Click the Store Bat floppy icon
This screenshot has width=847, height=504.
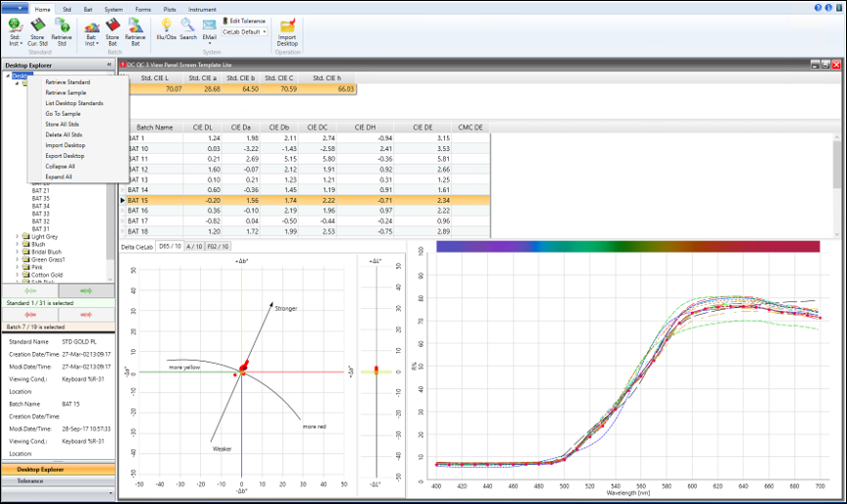(x=112, y=25)
